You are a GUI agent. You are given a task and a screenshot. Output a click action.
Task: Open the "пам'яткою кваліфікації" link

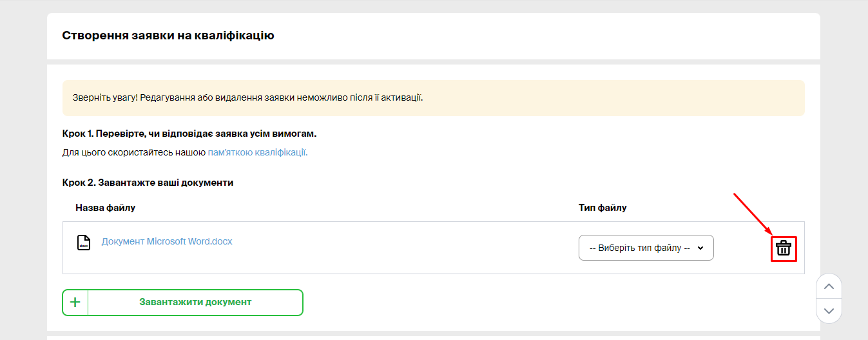click(257, 153)
